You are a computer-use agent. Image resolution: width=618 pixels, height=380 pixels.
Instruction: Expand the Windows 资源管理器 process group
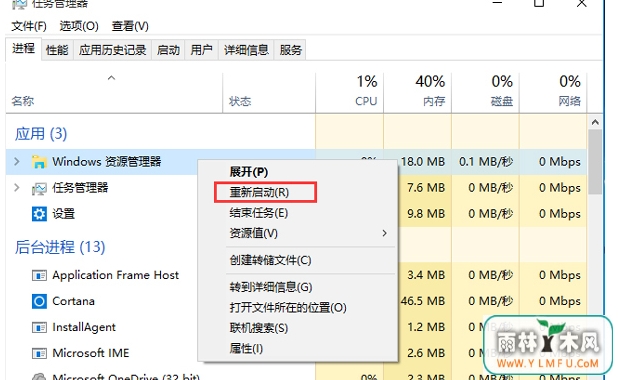17,161
